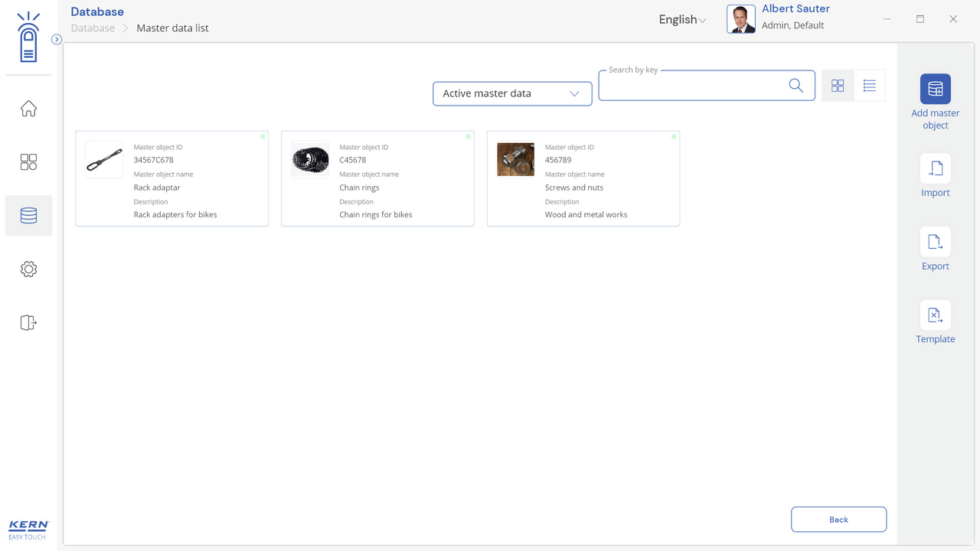The image size is (980, 551).
Task: Go to Home in the sidebar
Action: [x=28, y=109]
